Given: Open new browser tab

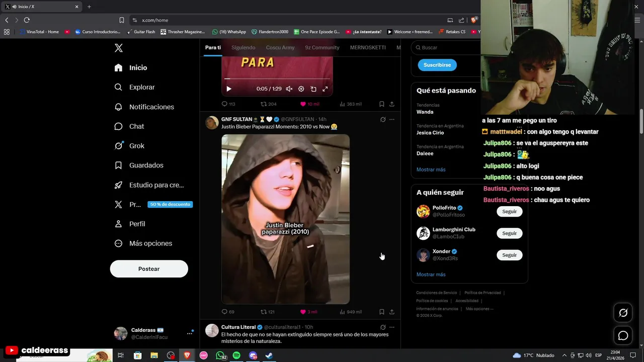Looking at the screenshot, I should point(89,7).
